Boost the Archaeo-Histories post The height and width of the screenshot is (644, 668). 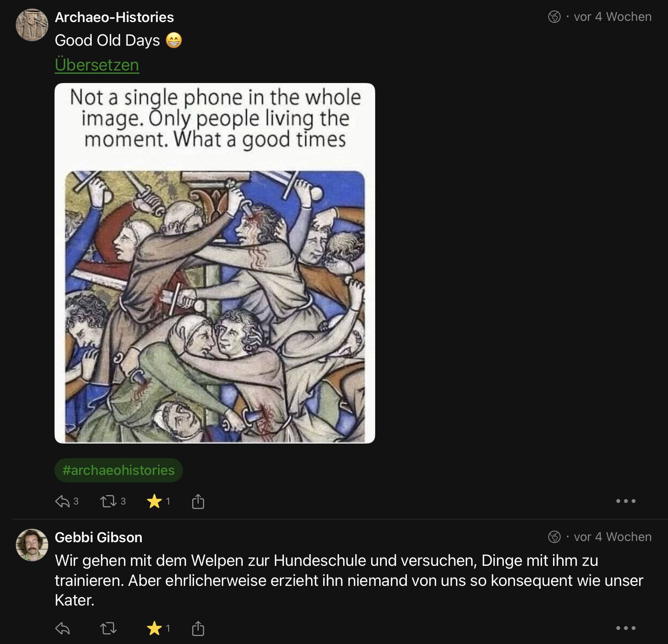click(x=108, y=501)
